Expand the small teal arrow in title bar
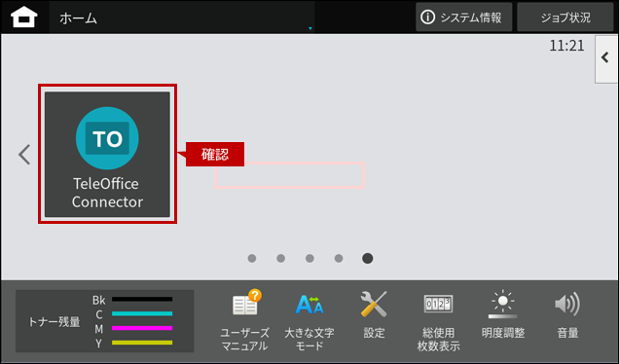The width and height of the screenshot is (619, 364). pos(310,28)
